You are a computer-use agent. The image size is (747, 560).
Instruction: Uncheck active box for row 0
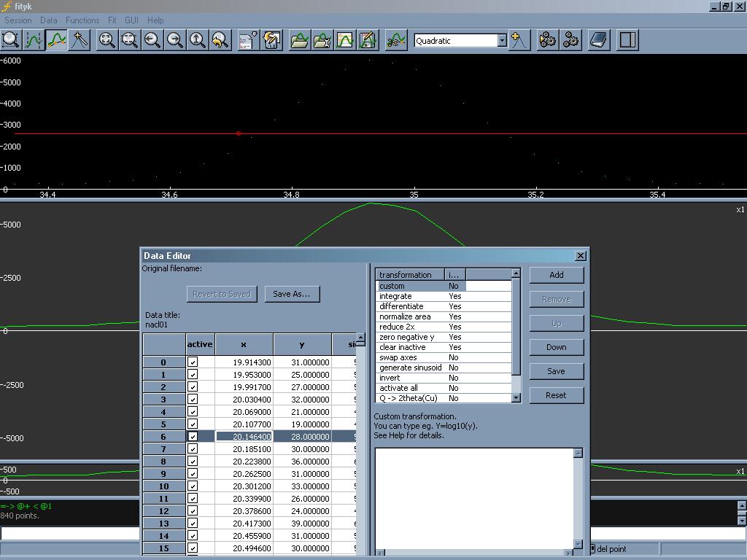click(x=193, y=362)
